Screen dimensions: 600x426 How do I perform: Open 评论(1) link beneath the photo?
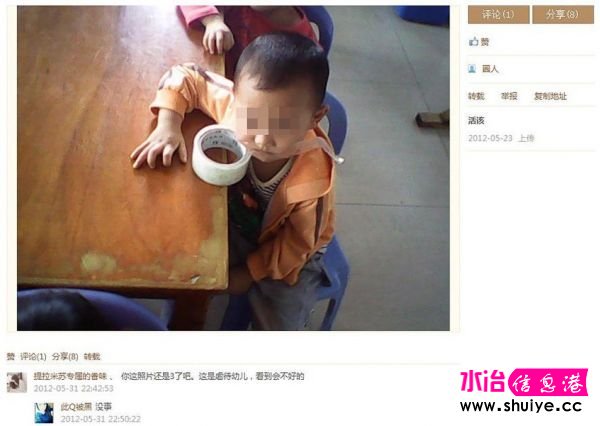click(33, 357)
